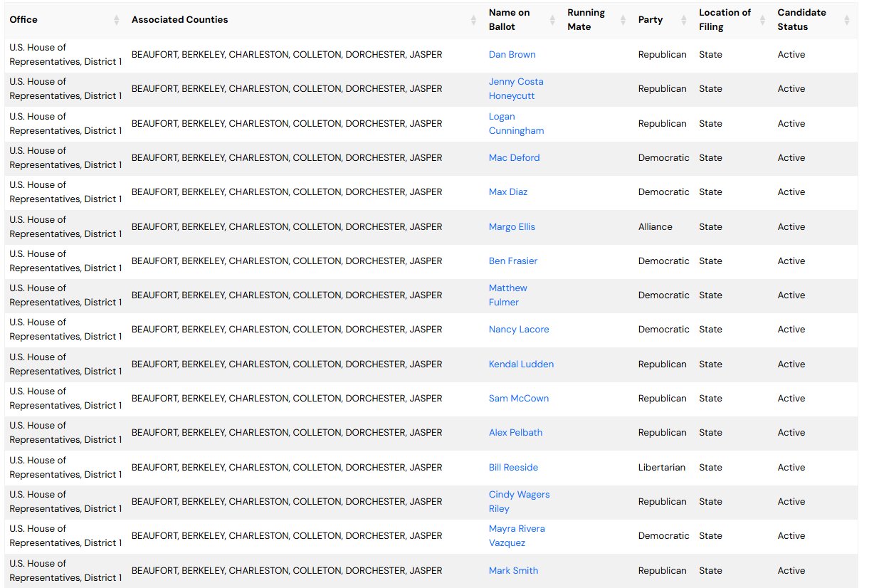Click the Candidate Status sort arrows
This screenshot has width=874, height=588.
click(x=847, y=20)
